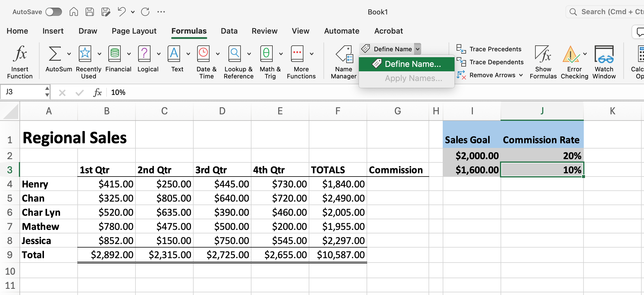Click the confirm checkmark in formula bar
Image resolution: width=644 pixels, height=295 pixels.
(x=79, y=93)
